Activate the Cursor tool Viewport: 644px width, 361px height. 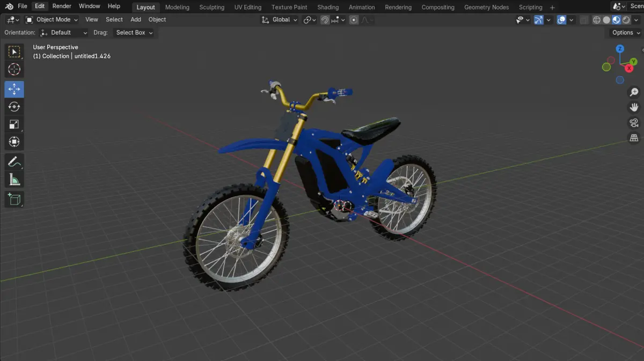14,69
